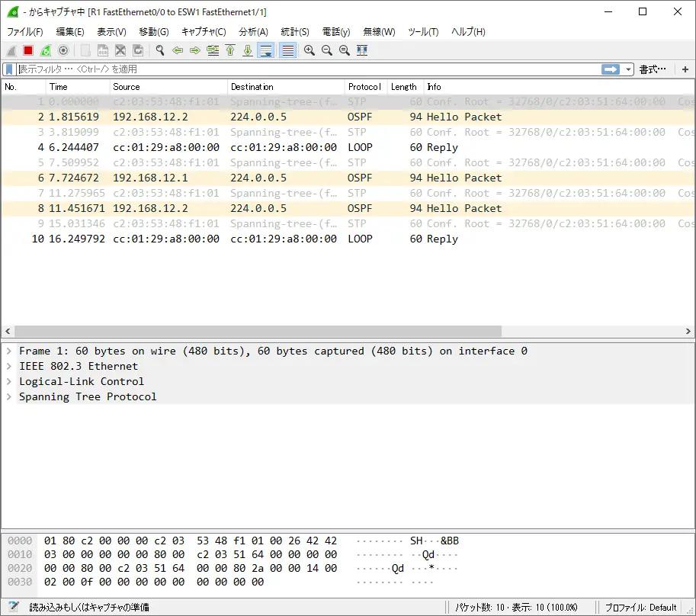Sort by the Destination column header
The image size is (696, 616).
click(x=287, y=87)
